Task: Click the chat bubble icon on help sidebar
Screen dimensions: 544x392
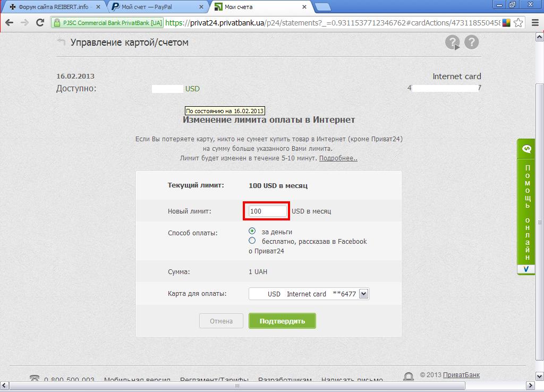Action: click(x=526, y=149)
